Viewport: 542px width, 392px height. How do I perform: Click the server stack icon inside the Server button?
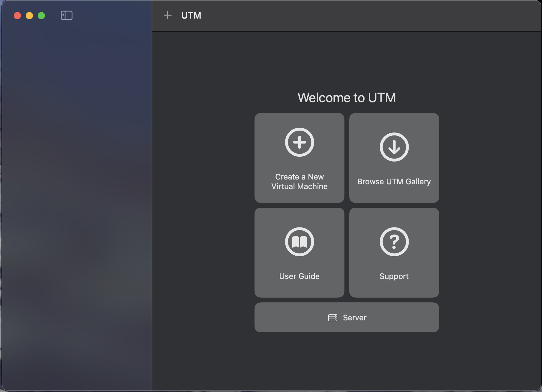[333, 317]
